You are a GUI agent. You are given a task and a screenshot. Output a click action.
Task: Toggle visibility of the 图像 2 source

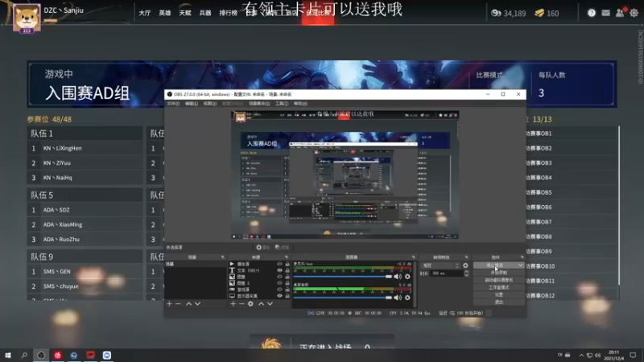[279, 283]
